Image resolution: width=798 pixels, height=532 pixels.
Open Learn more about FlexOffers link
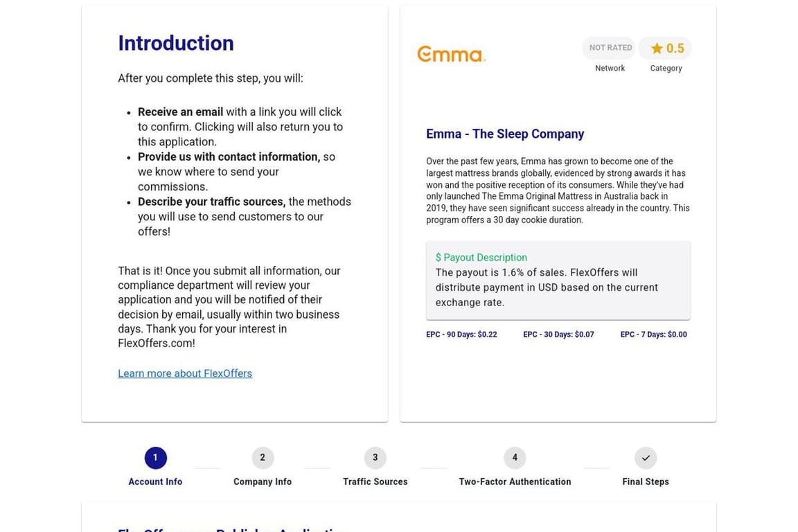click(185, 373)
